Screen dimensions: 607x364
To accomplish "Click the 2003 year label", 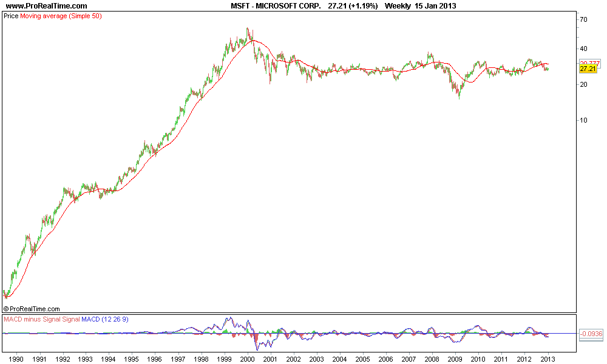I will point(317,359).
